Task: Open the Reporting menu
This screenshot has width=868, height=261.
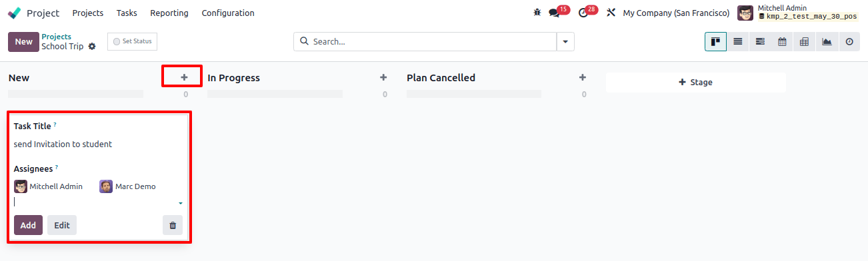Action: 169,13
